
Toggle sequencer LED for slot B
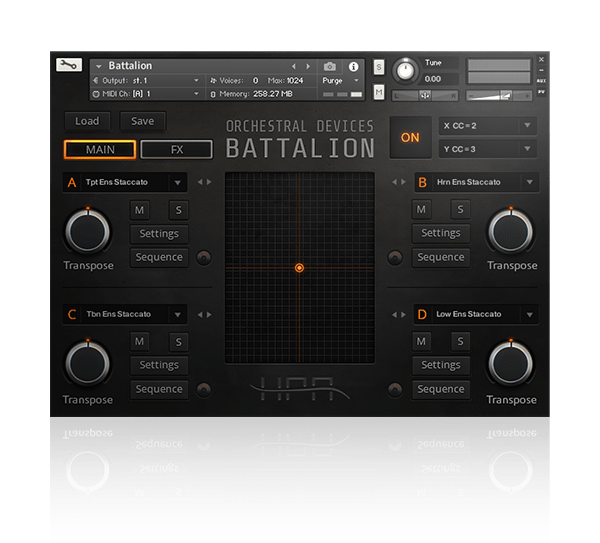[395, 258]
